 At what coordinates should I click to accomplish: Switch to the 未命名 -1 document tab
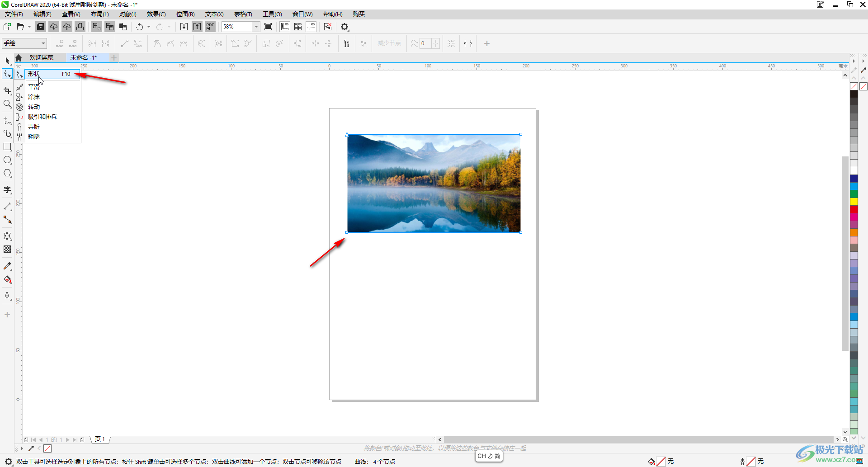point(84,57)
